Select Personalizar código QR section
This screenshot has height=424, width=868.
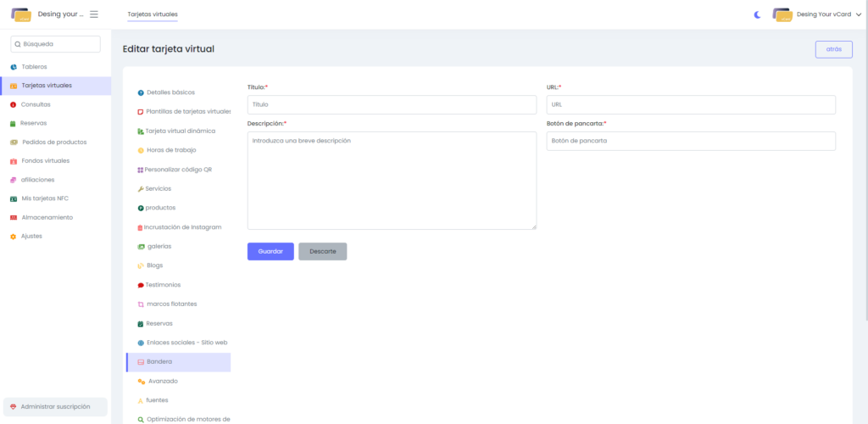tap(177, 170)
